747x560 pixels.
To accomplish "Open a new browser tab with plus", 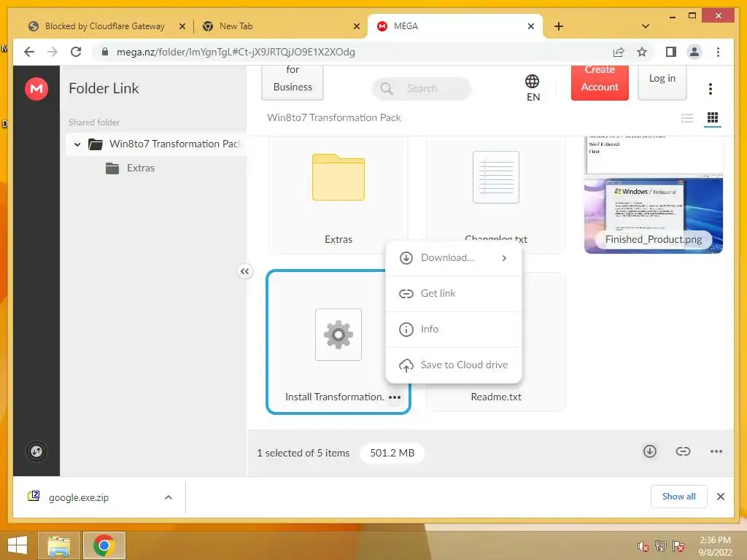I will 559,26.
